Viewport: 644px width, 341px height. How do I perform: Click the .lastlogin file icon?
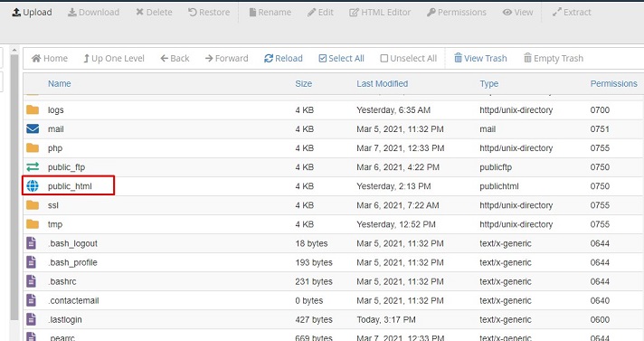32,319
